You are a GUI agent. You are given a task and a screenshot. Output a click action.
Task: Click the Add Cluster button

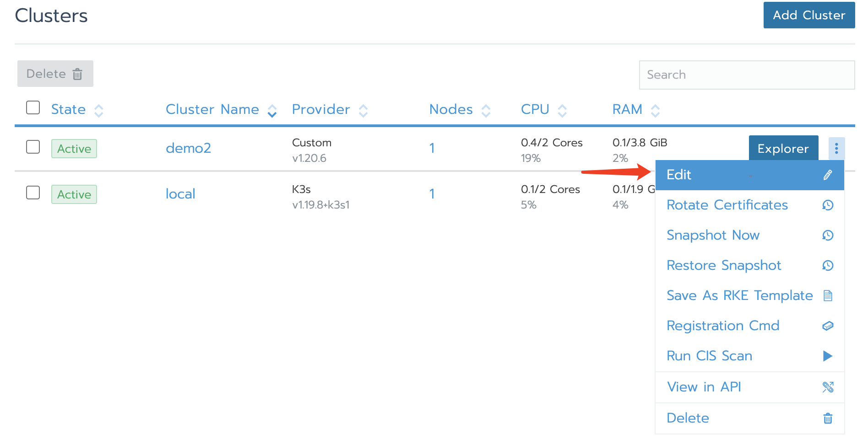(808, 15)
